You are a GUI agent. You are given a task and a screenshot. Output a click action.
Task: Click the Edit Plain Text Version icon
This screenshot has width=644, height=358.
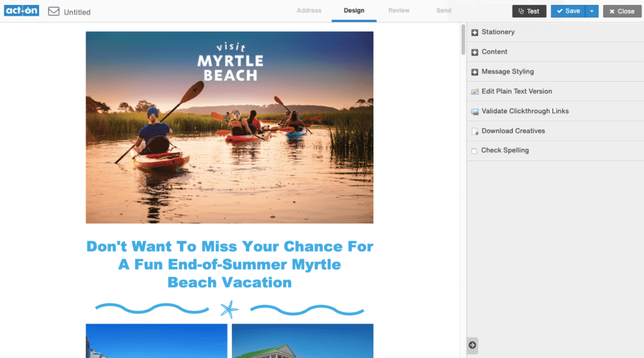click(x=475, y=92)
